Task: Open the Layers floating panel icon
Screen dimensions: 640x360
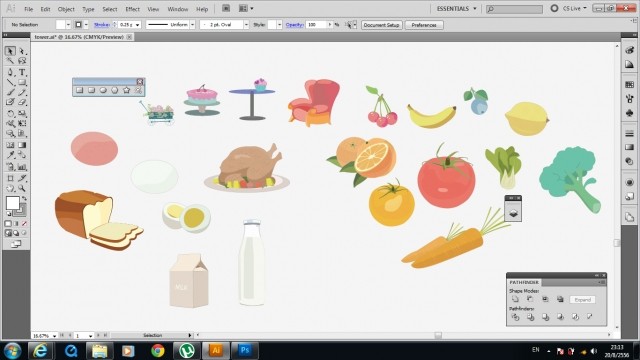Action: point(513,213)
